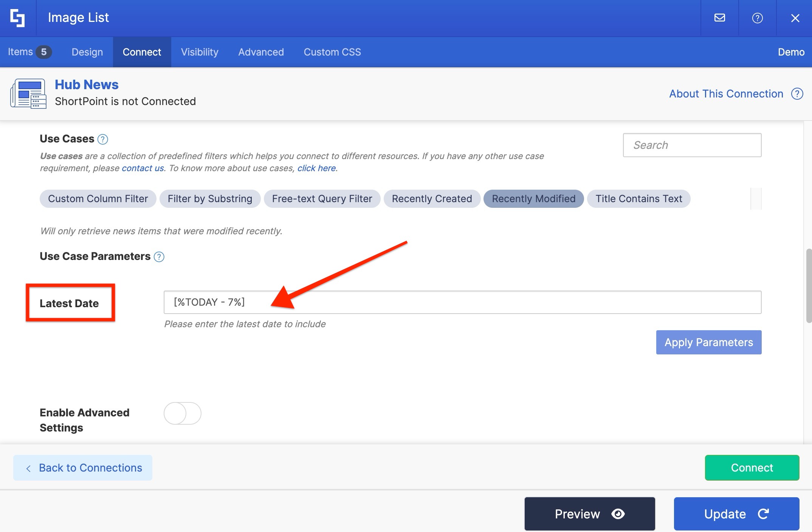The image size is (812, 532).
Task: Select the Recently Modified use case
Action: click(x=533, y=199)
